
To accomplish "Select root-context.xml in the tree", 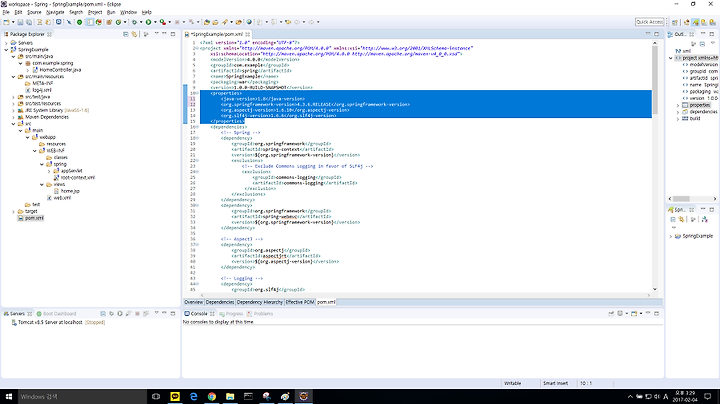I will [74, 178].
